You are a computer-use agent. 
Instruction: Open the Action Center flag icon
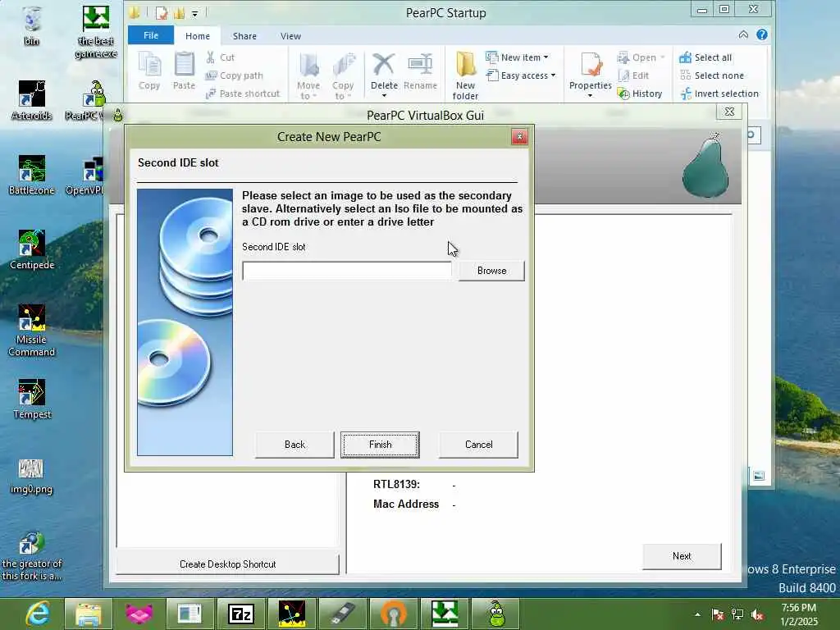[717, 614]
